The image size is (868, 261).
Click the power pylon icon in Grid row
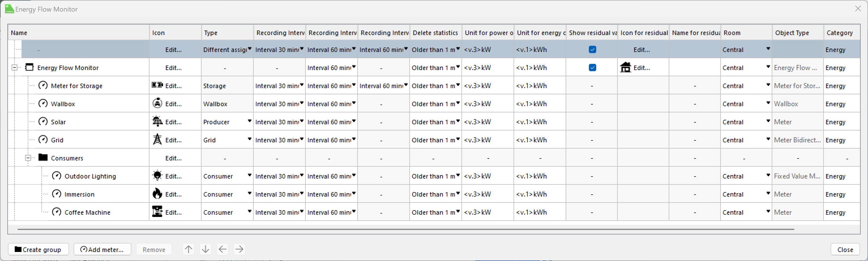coord(157,140)
